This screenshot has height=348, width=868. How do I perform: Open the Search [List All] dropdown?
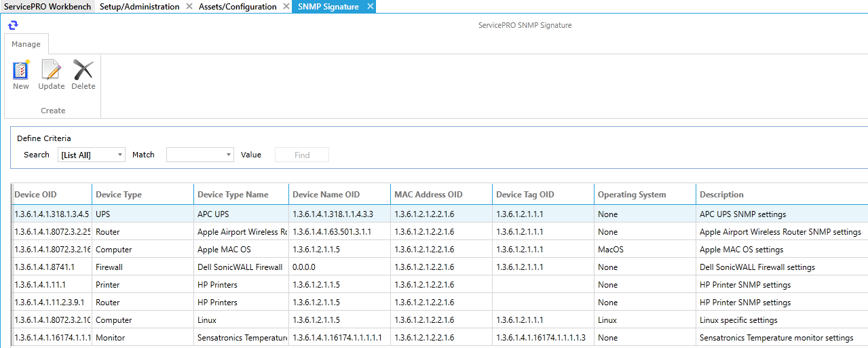click(92, 155)
